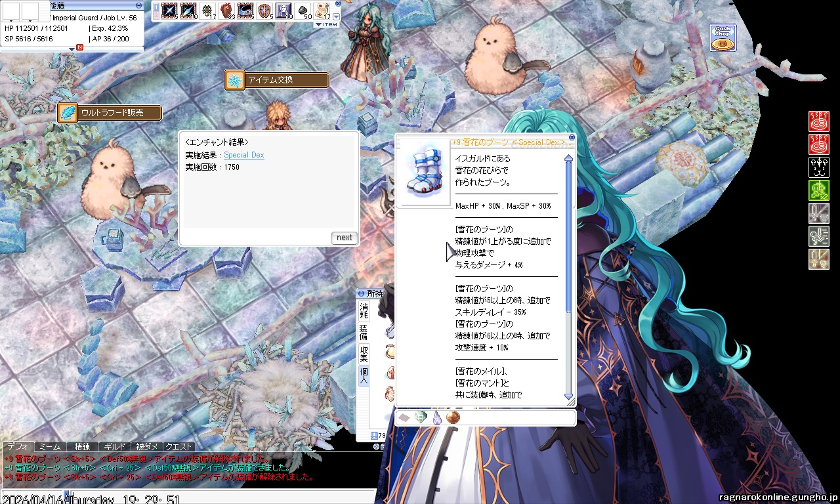Use the red heart item with count 83

pos(226,10)
